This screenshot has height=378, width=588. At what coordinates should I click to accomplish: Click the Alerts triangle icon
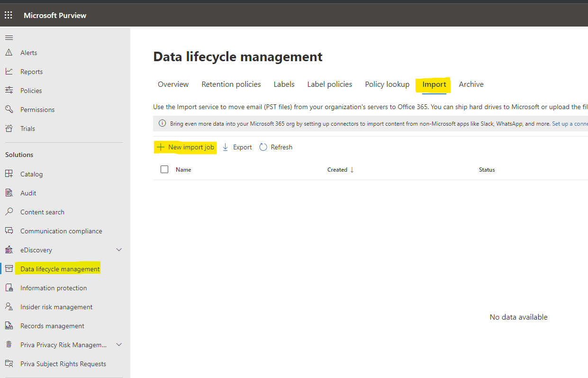coord(9,53)
